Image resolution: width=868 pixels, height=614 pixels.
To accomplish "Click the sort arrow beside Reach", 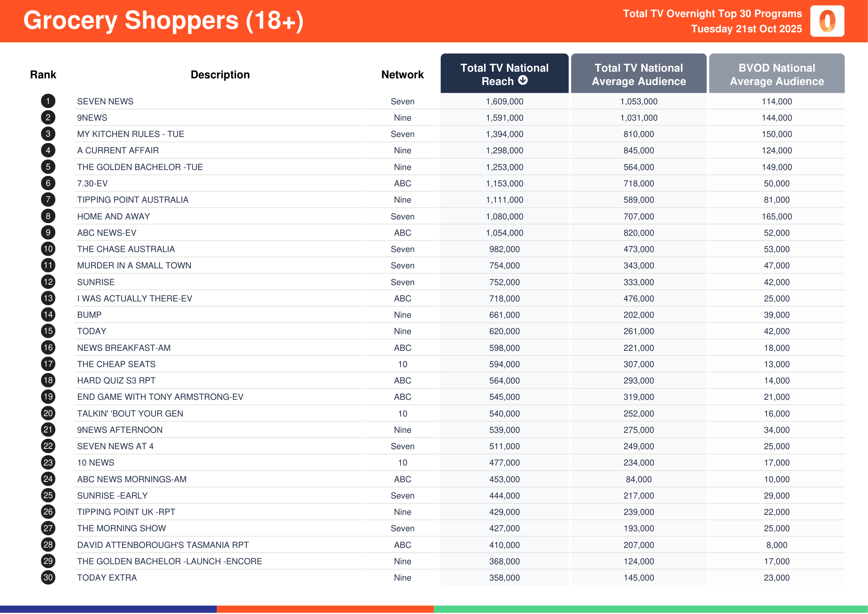I will pos(523,80).
